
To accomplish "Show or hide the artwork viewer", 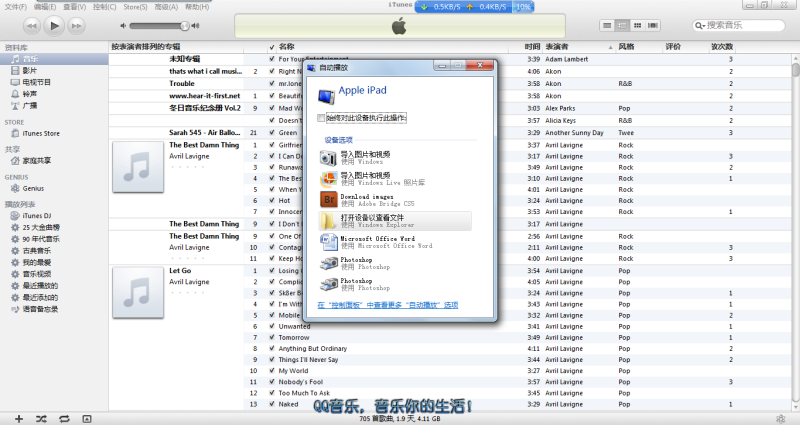I will [x=87, y=419].
